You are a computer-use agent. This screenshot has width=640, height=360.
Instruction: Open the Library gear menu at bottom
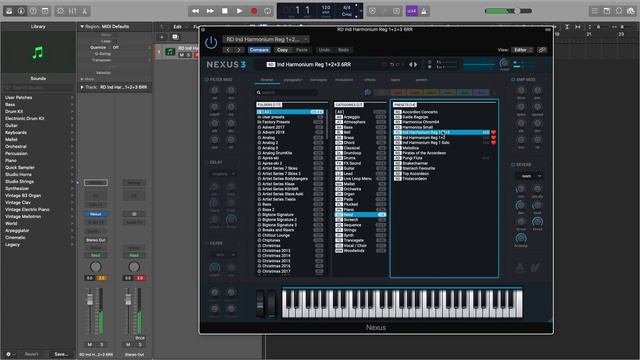9,354
